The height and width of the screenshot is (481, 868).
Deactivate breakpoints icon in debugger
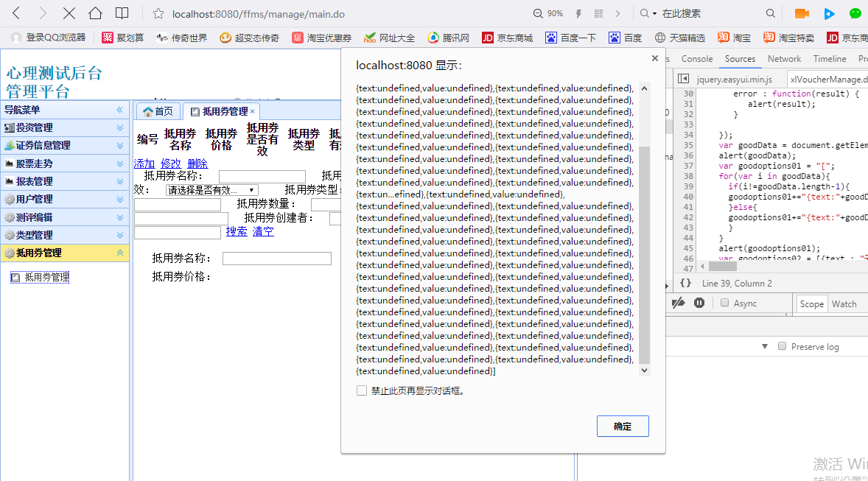pos(678,303)
